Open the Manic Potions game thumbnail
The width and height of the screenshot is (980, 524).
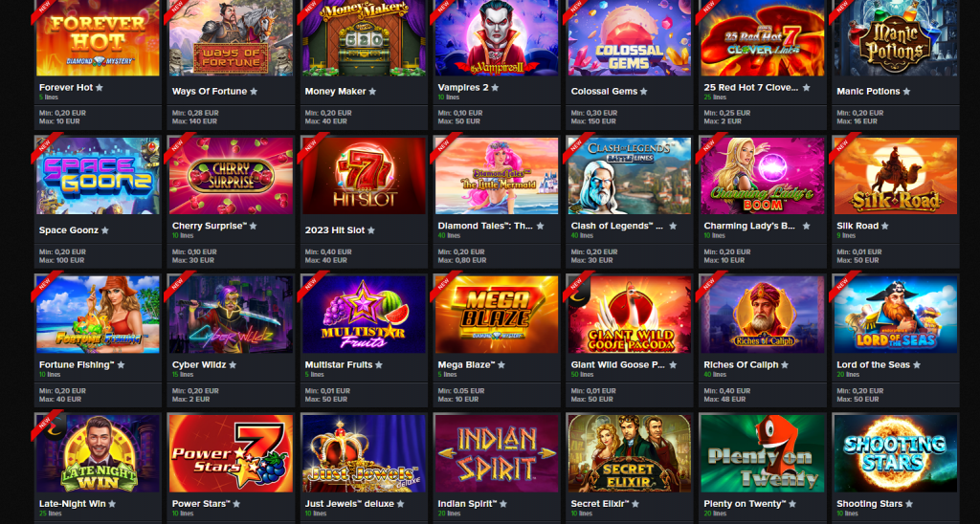pos(895,37)
